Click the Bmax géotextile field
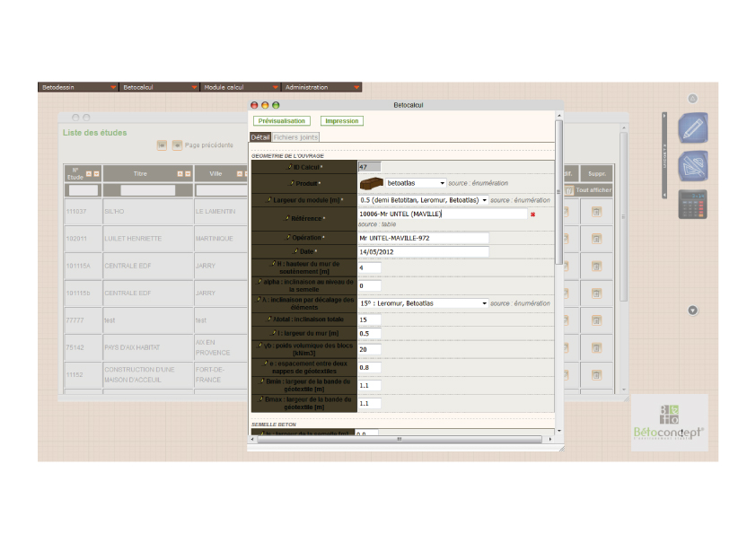This screenshot has height=534, width=756. tap(369, 403)
